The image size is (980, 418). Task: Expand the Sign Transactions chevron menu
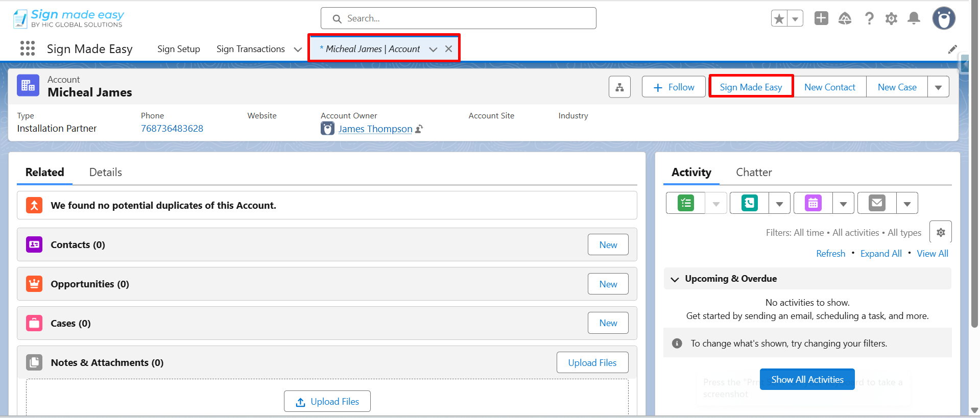(x=298, y=50)
